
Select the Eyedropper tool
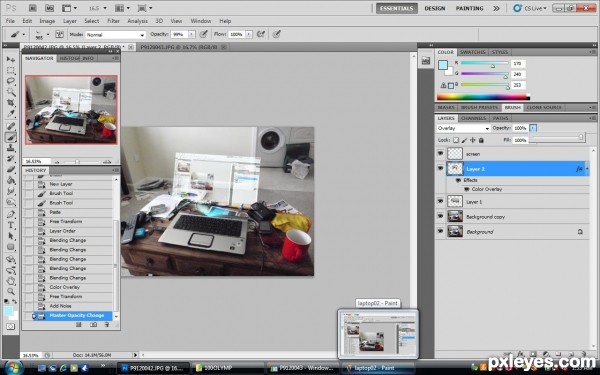pos(11,114)
